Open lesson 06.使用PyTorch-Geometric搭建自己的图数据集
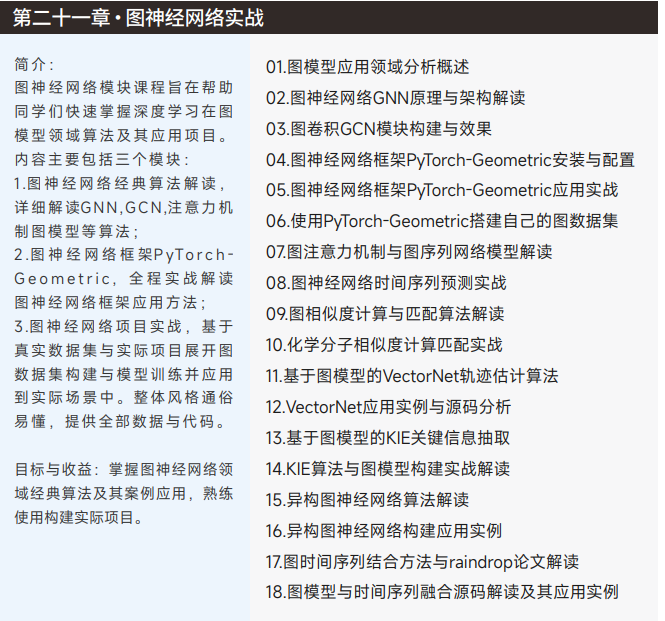665x621 pixels. tap(442, 221)
